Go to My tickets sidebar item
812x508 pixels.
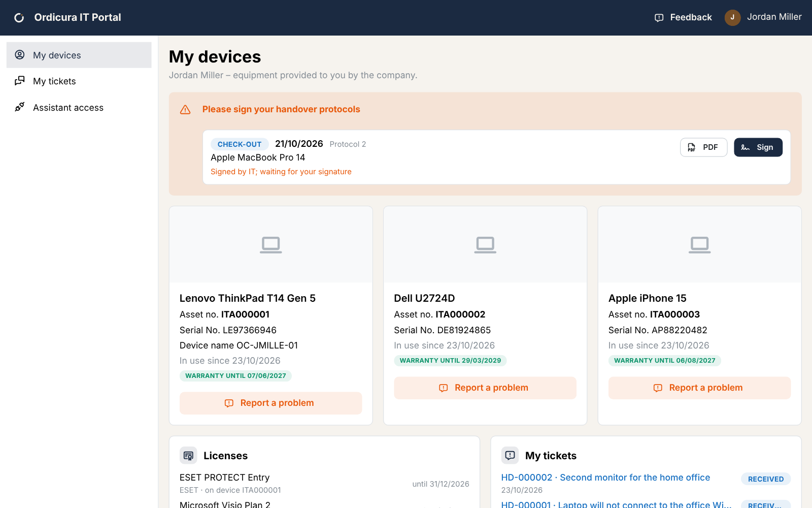pos(79,81)
